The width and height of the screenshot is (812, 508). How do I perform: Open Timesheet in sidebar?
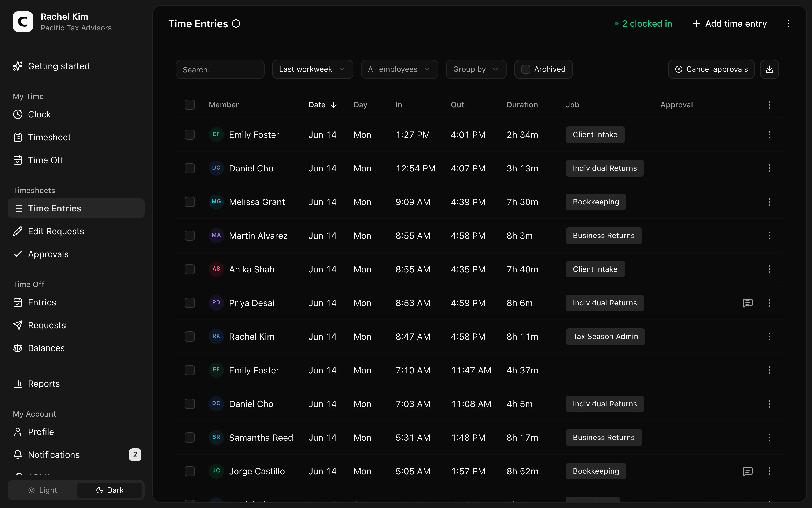click(76, 137)
